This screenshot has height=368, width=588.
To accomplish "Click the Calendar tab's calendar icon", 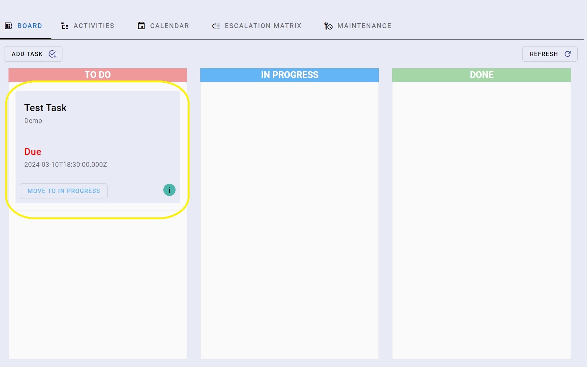I will [x=141, y=26].
